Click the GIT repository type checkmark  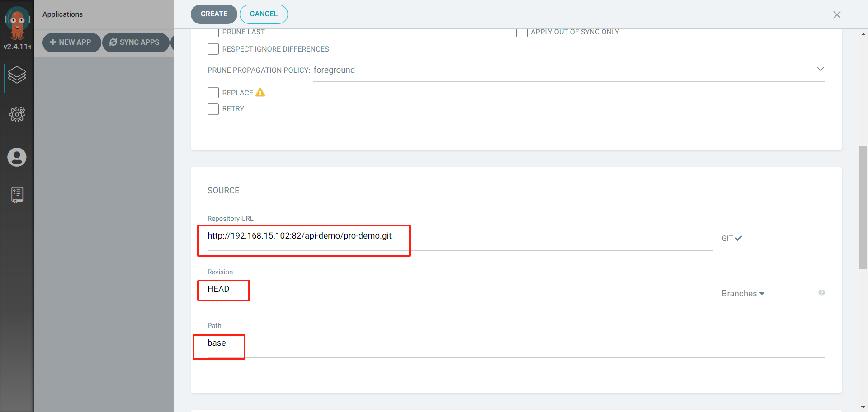pos(738,238)
